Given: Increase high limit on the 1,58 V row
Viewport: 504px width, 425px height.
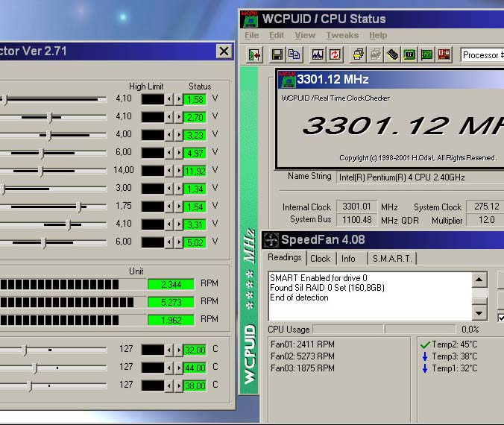Looking at the screenshot, I should pos(179,99).
